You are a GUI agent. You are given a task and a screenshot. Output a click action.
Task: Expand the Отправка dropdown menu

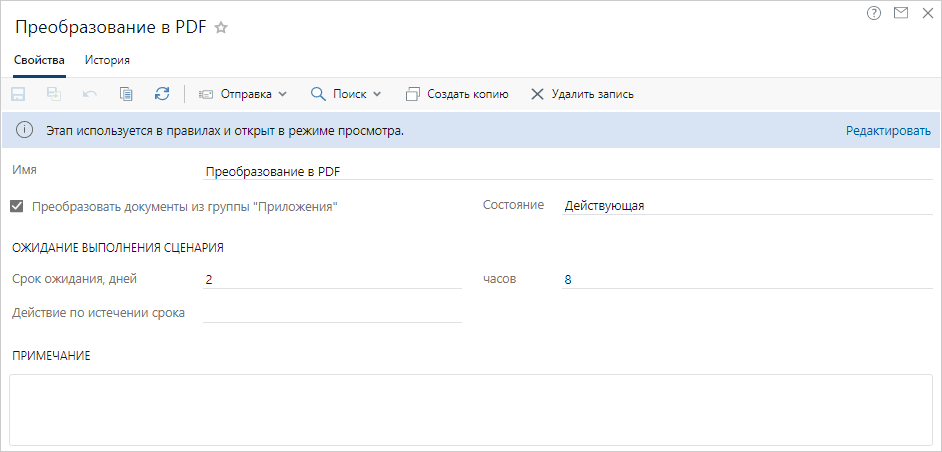(x=243, y=94)
